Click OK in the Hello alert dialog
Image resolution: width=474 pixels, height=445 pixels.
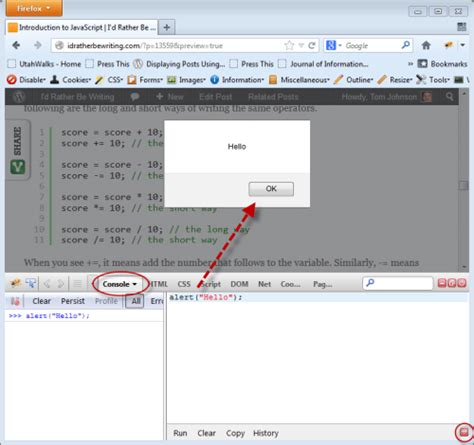(271, 189)
